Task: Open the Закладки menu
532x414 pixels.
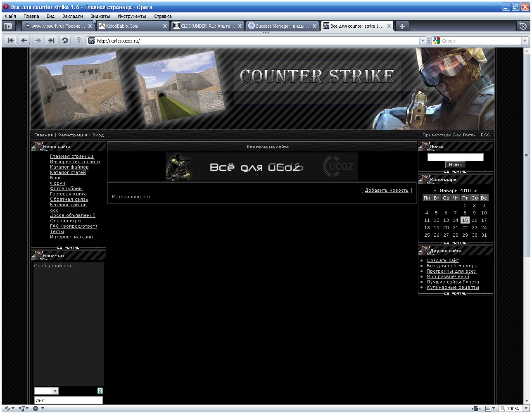Action: click(x=72, y=16)
